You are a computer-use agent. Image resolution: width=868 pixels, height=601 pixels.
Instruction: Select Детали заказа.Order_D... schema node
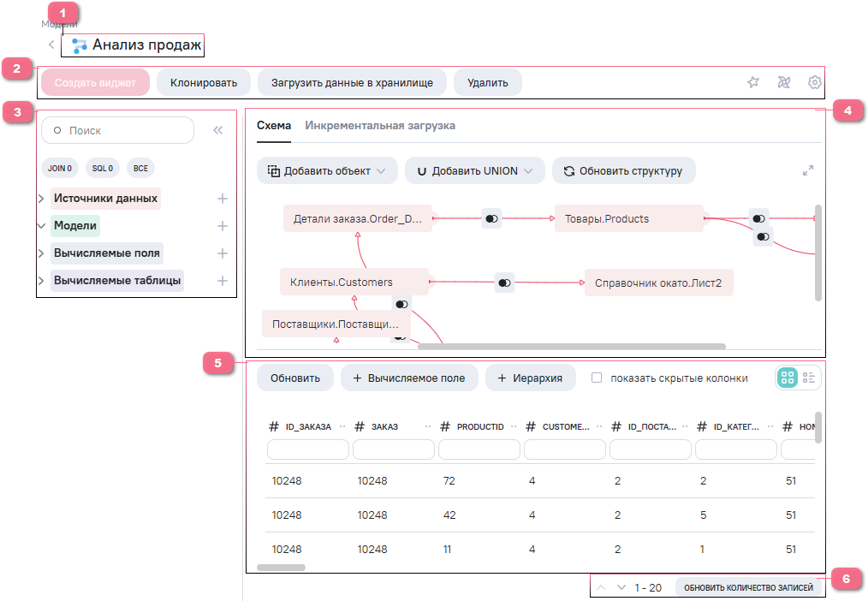(x=358, y=218)
